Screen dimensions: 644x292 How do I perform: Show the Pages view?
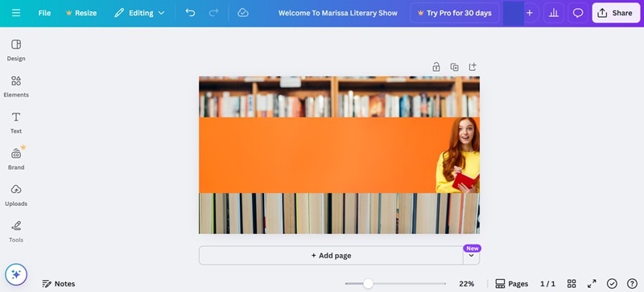pyautogui.click(x=512, y=284)
